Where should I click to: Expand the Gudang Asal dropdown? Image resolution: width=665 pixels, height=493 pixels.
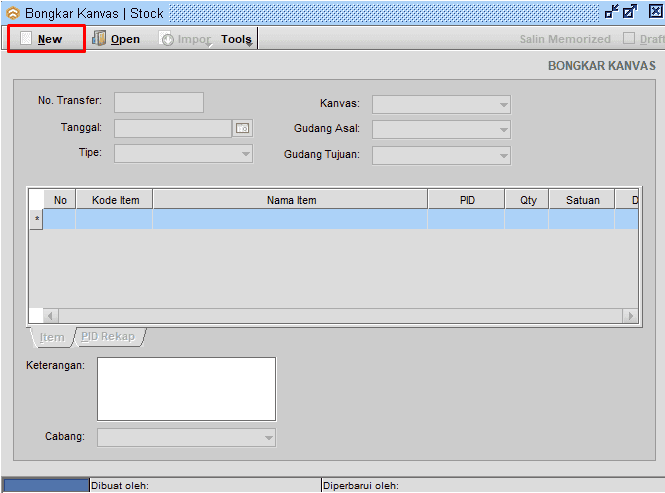503,130
